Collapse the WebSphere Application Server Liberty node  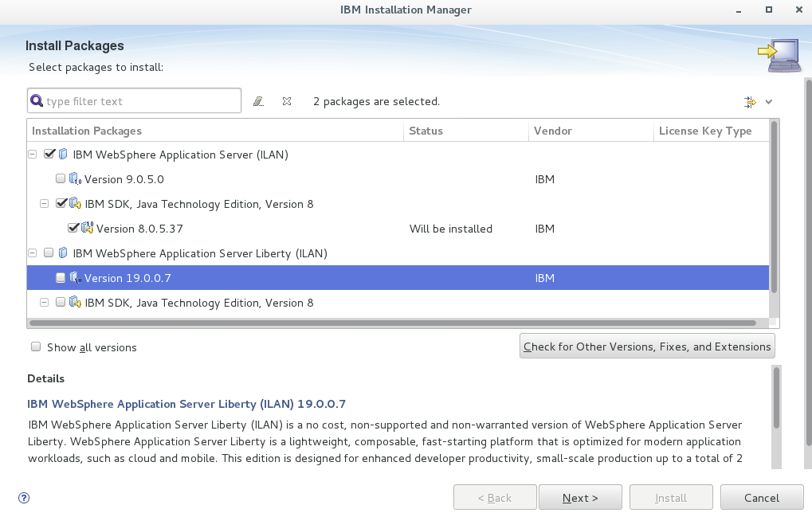pos(33,253)
